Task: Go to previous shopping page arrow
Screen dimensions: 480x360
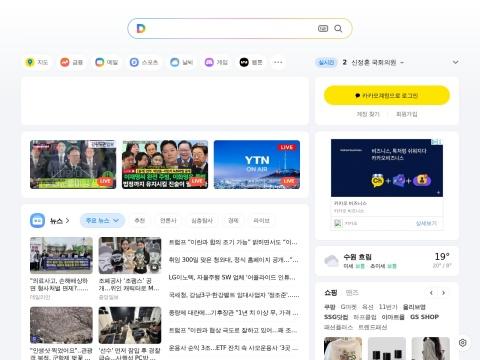Action: tap(431, 293)
